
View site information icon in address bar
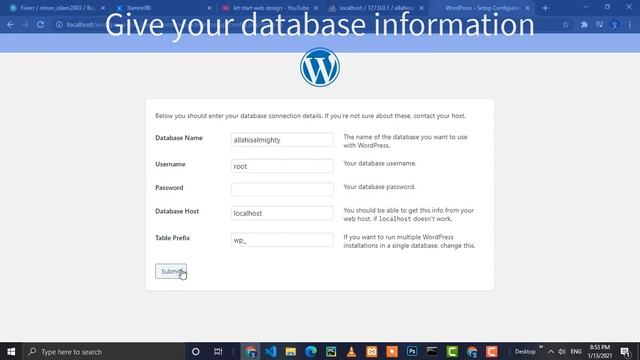pos(59,24)
